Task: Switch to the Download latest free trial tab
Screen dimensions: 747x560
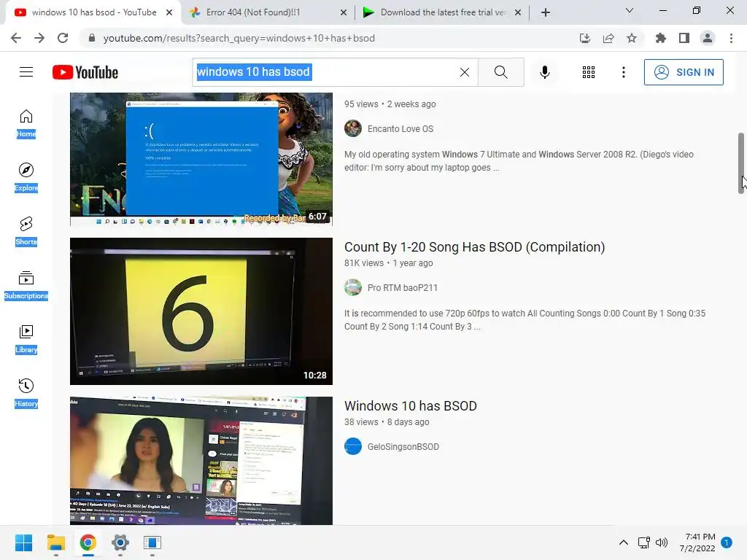Action: tap(443, 12)
